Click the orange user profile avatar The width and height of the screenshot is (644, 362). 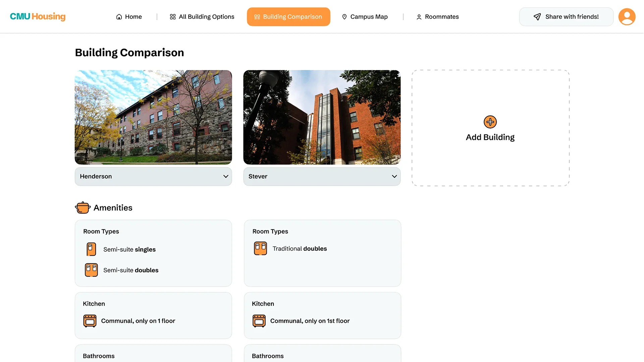point(627,17)
